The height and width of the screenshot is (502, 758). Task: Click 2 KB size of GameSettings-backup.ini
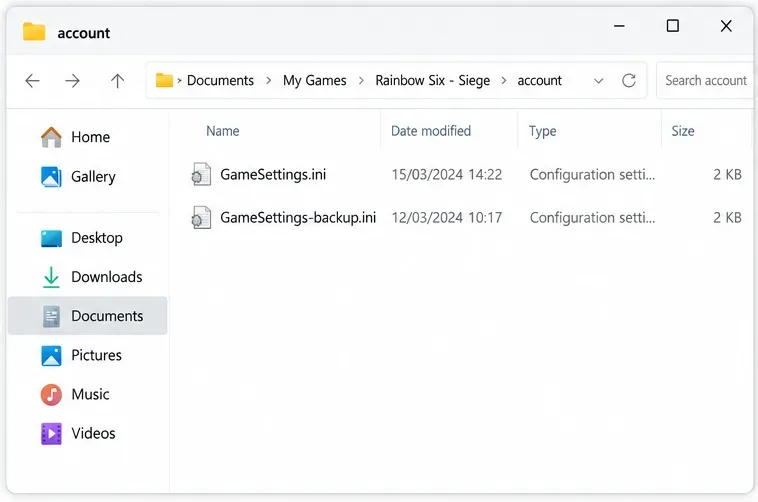click(728, 218)
